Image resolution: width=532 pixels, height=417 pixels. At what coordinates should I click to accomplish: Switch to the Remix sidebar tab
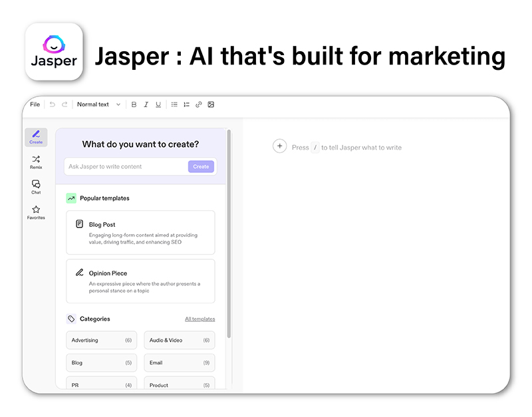36,162
